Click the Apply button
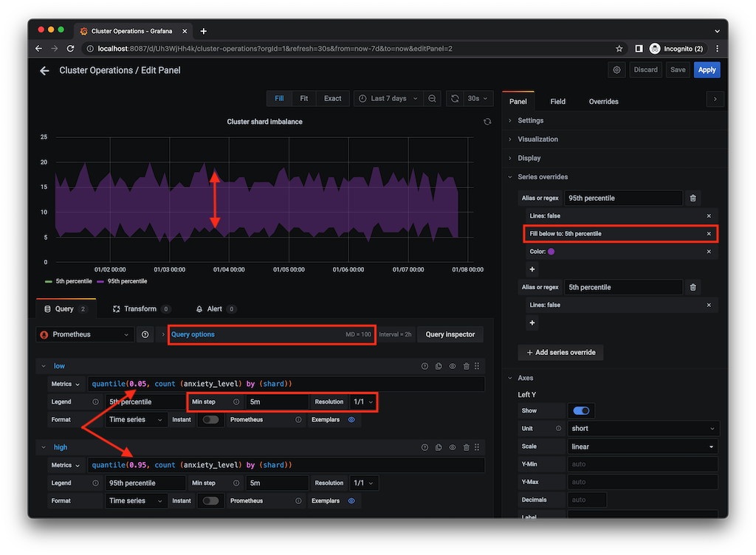This screenshot has width=756, height=555. pyautogui.click(x=707, y=70)
